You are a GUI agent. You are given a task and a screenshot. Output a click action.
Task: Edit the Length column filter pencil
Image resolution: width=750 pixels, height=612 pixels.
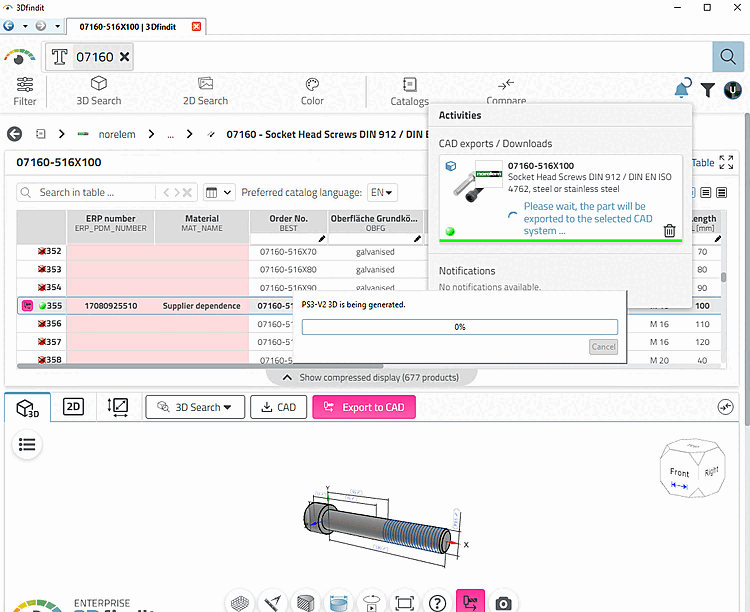point(717,238)
